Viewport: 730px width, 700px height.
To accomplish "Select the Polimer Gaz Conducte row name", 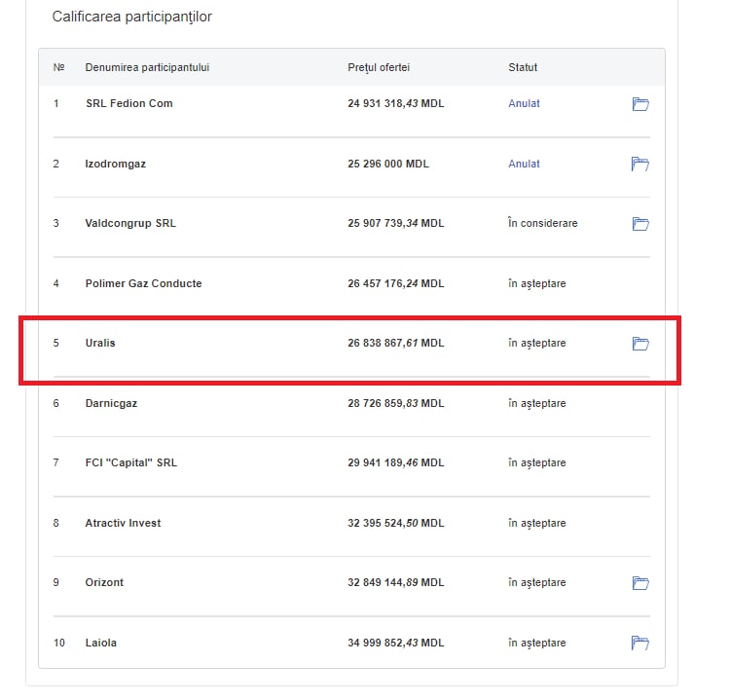I will 143,283.
